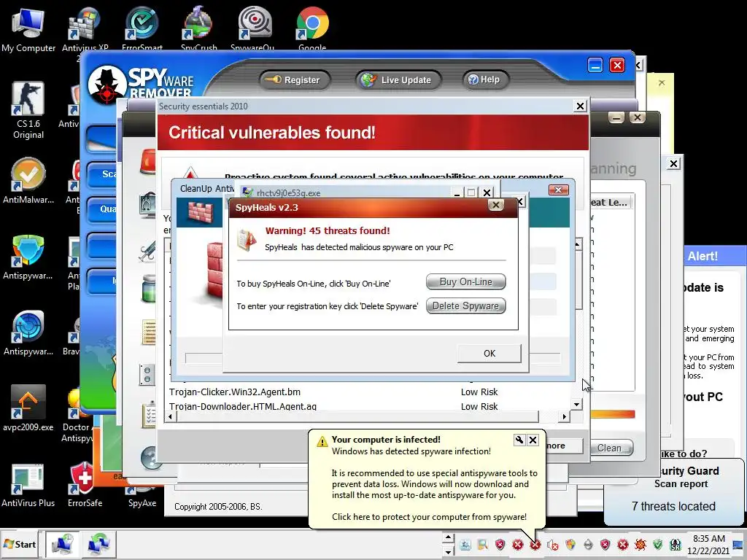The height and width of the screenshot is (560, 747).
Task: Click the tray scroll down arrow
Action: coord(448,551)
